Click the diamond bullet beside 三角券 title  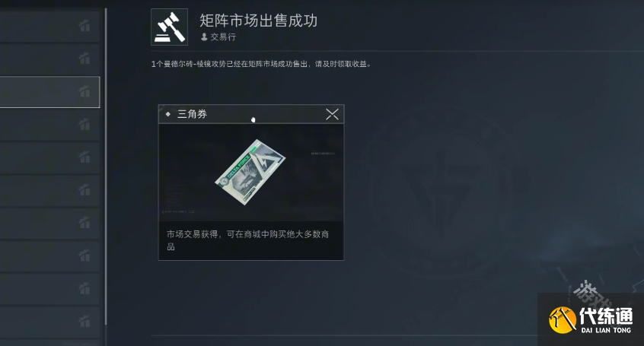168,114
